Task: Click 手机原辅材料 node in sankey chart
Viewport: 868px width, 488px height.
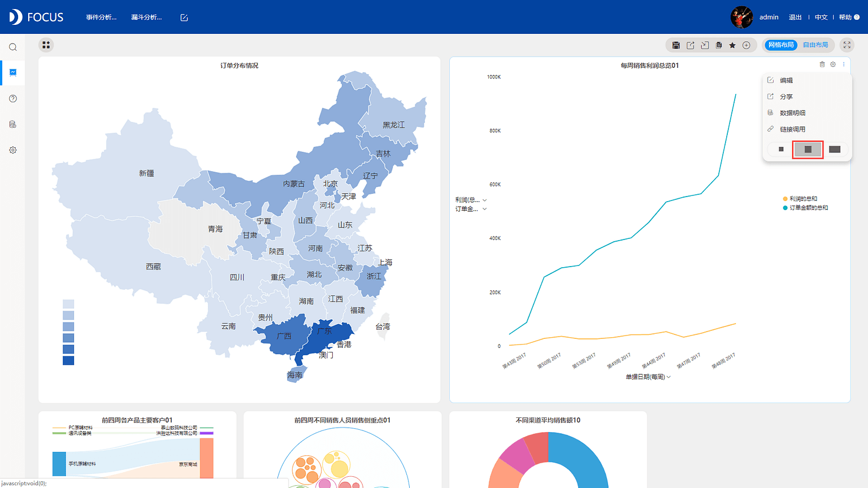Action: [x=59, y=464]
